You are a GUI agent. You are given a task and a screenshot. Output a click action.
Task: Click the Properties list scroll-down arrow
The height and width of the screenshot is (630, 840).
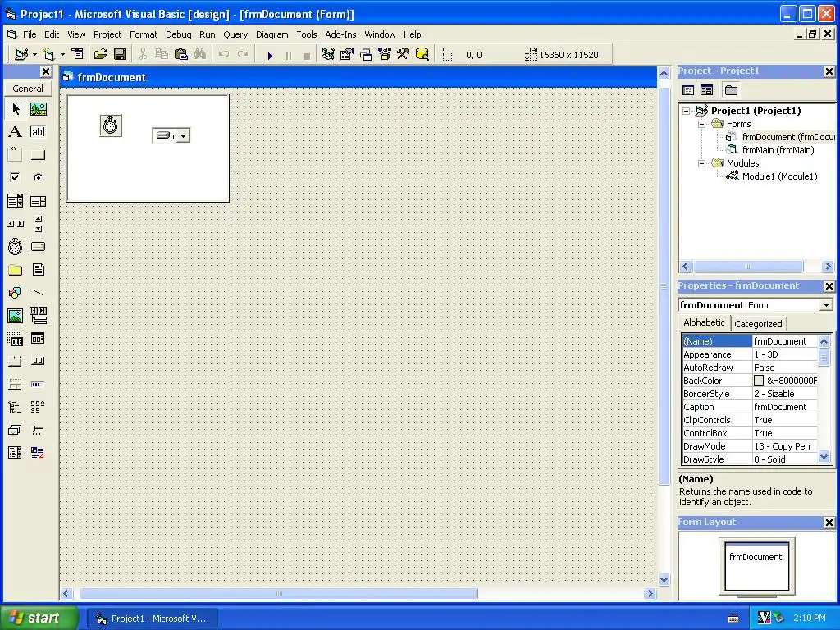tap(824, 457)
